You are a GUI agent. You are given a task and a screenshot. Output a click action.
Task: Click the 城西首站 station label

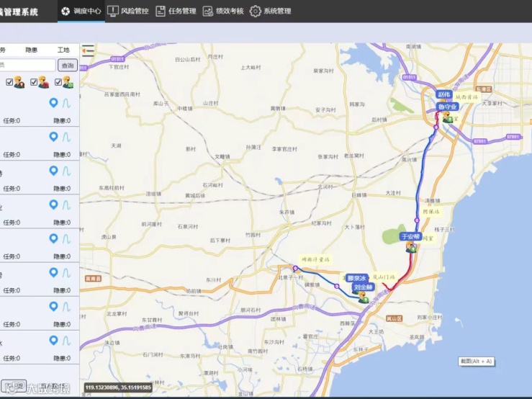467,97
